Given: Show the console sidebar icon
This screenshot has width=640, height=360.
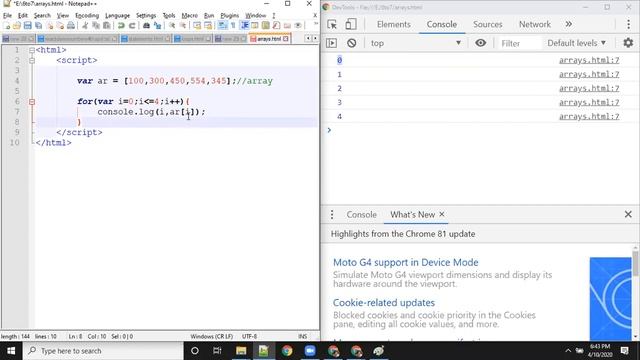Looking at the screenshot, I should [331, 43].
